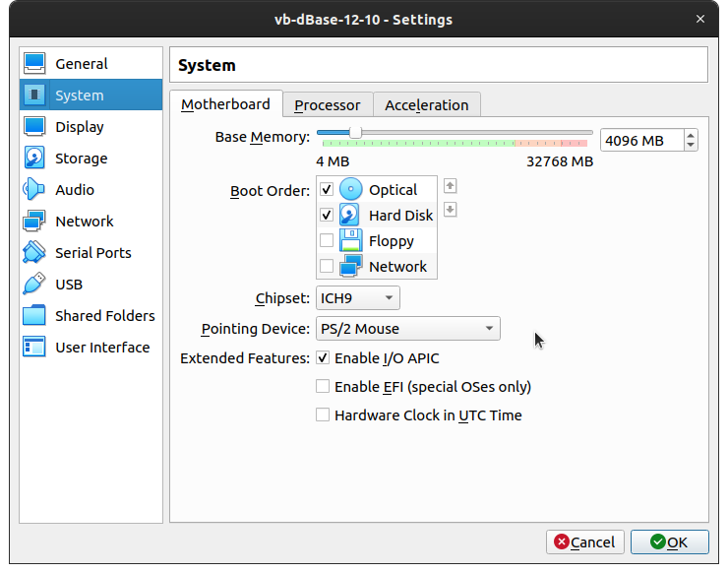Viewport: 728px width, 573px height.
Task: Enable the Floppy boot device checkbox
Action: click(327, 241)
